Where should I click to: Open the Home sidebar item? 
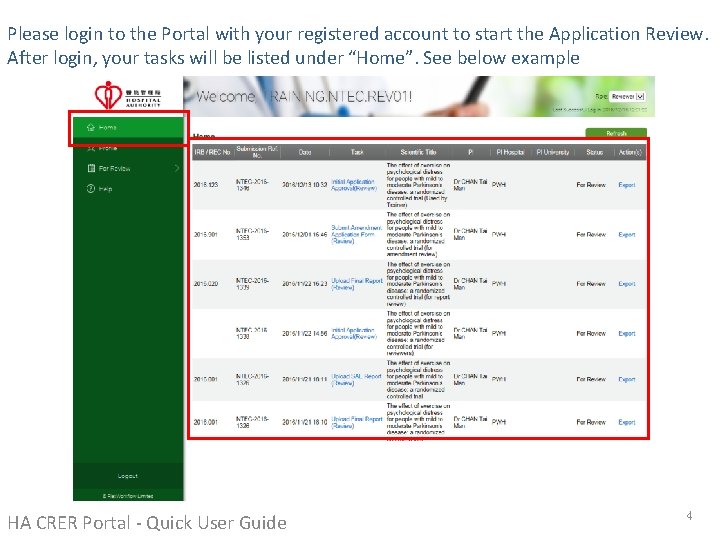(128, 127)
